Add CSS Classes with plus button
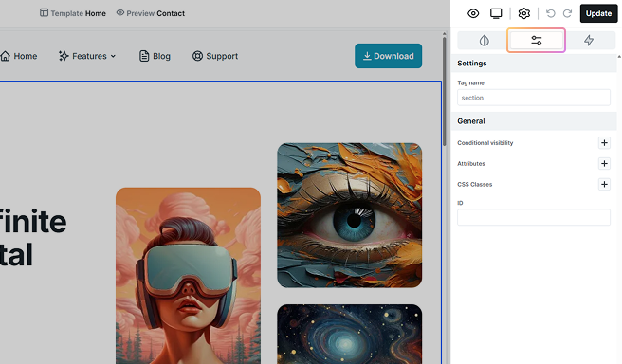622x364 pixels. (604, 184)
